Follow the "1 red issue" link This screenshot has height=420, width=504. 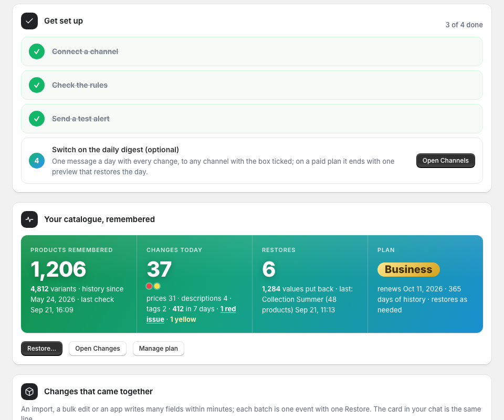click(x=228, y=309)
